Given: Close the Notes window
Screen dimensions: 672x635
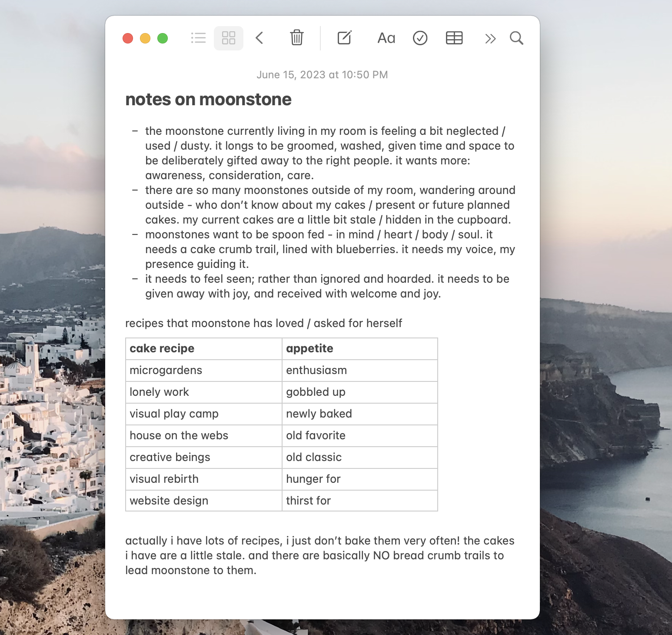Looking at the screenshot, I should pyautogui.click(x=128, y=38).
